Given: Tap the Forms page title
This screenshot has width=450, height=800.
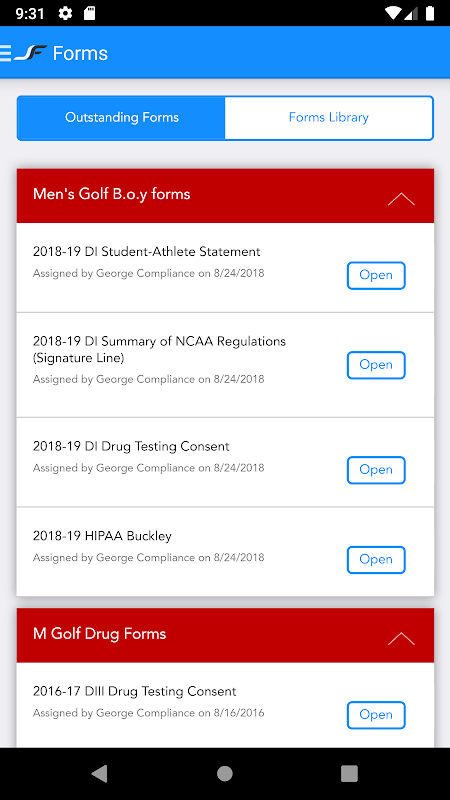Looking at the screenshot, I should point(80,54).
